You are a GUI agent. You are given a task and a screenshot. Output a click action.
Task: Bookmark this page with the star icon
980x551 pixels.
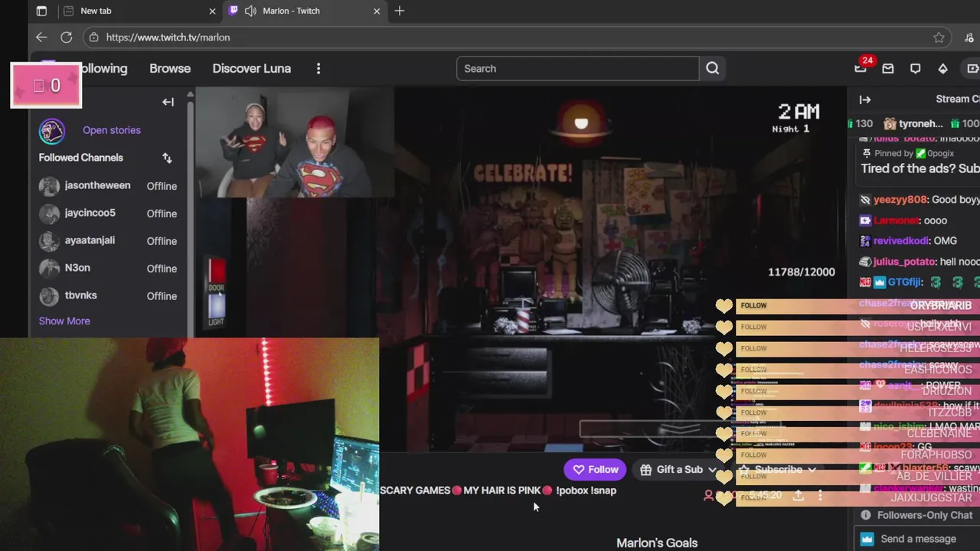coord(939,37)
